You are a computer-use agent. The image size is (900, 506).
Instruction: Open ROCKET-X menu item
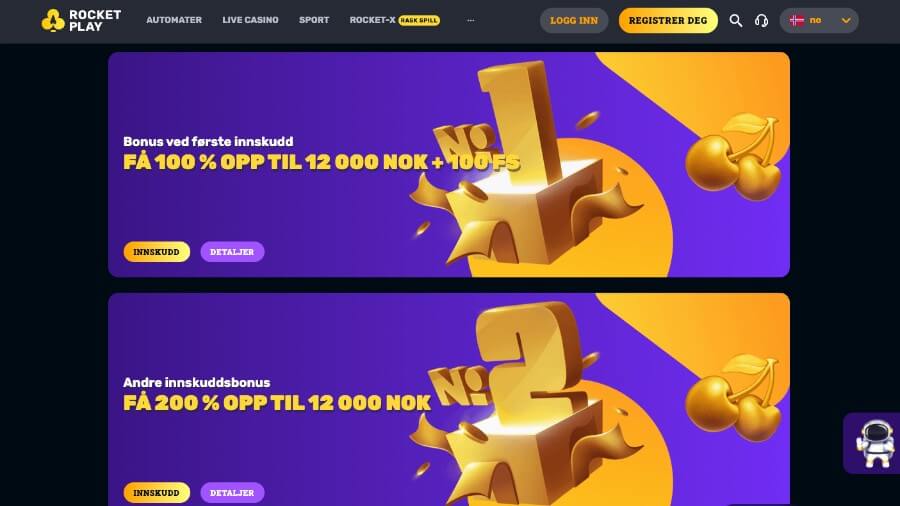(372, 20)
